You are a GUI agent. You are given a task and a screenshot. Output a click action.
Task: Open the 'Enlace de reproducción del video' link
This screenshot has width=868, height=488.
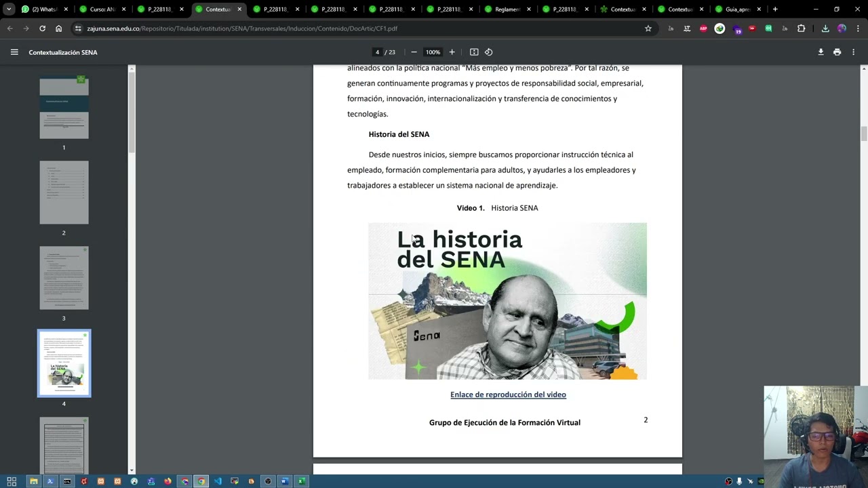coord(508,394)
